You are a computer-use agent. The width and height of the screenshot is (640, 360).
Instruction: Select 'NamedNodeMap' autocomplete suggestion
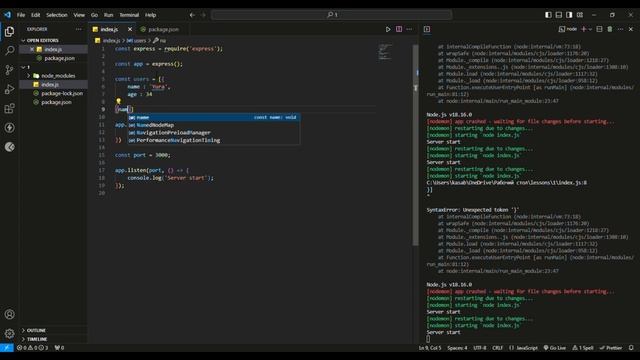213,125
